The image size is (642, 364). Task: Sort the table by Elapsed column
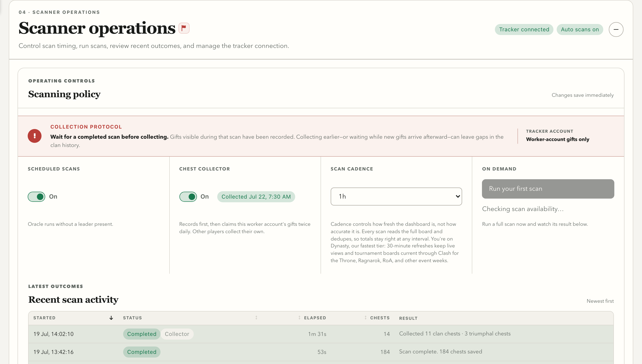click(x=299, y=317)
